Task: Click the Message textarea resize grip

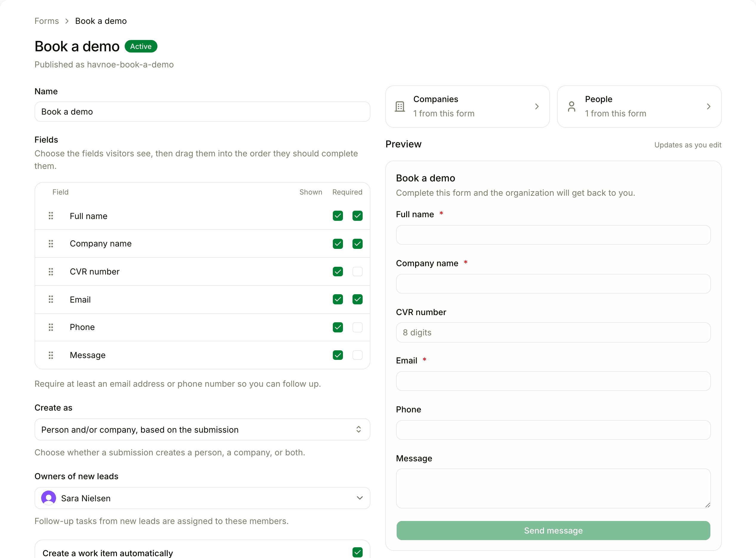Action: click(707, 505)
